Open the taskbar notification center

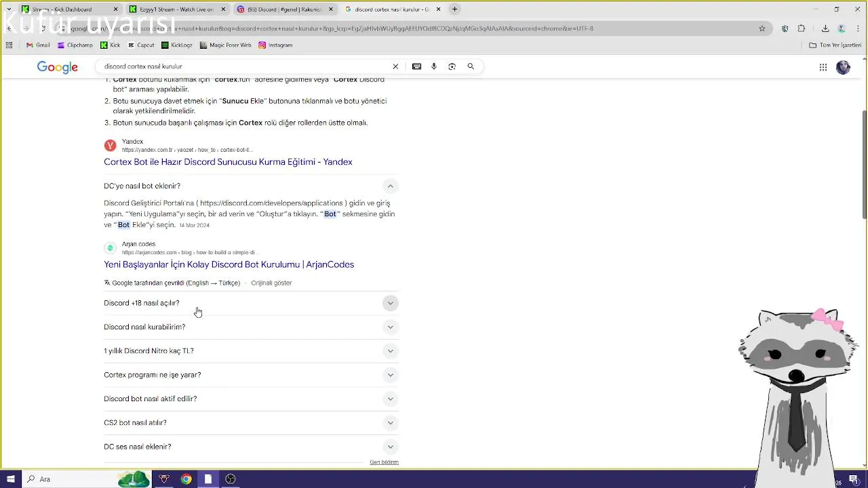pyautogui.click(x=853, y=480)
